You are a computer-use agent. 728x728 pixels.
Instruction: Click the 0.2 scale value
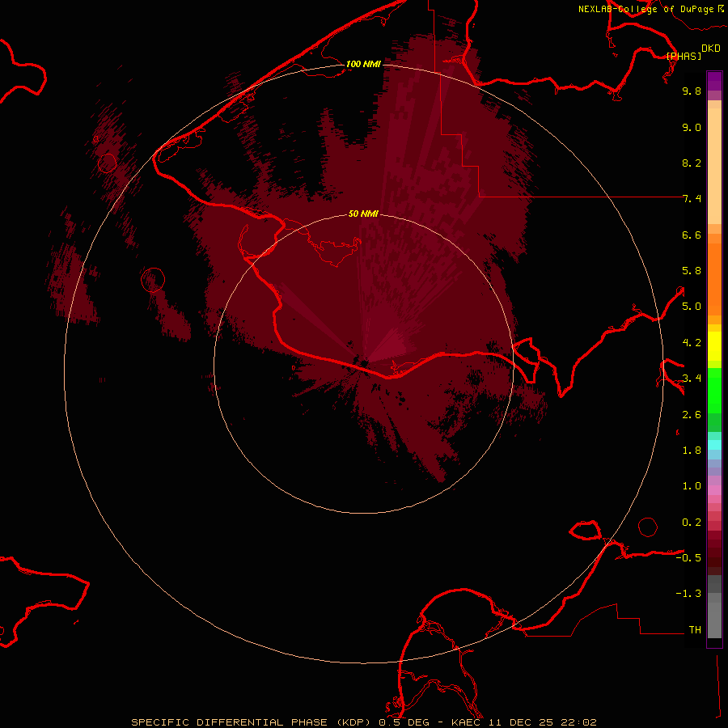point(692,523)
